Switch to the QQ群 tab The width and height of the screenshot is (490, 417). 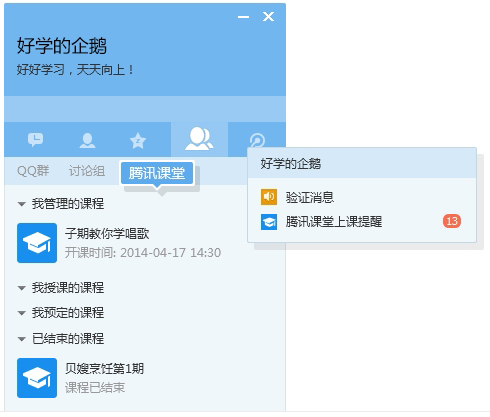[33, 171]
